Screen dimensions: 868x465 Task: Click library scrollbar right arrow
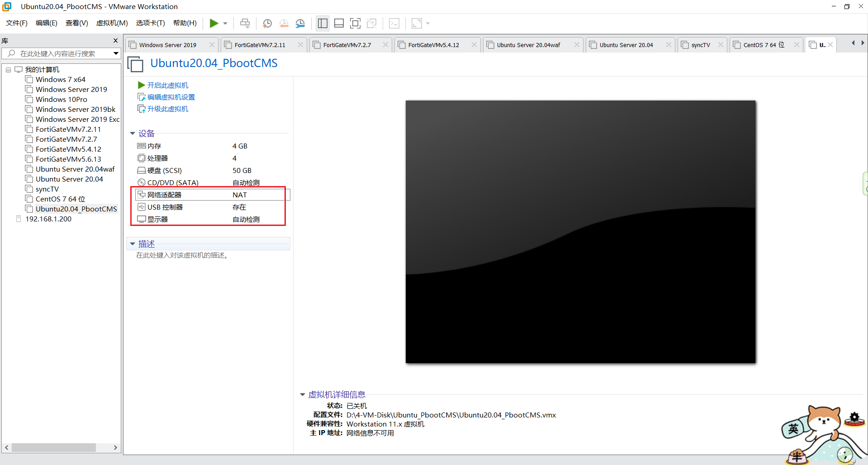115,448
